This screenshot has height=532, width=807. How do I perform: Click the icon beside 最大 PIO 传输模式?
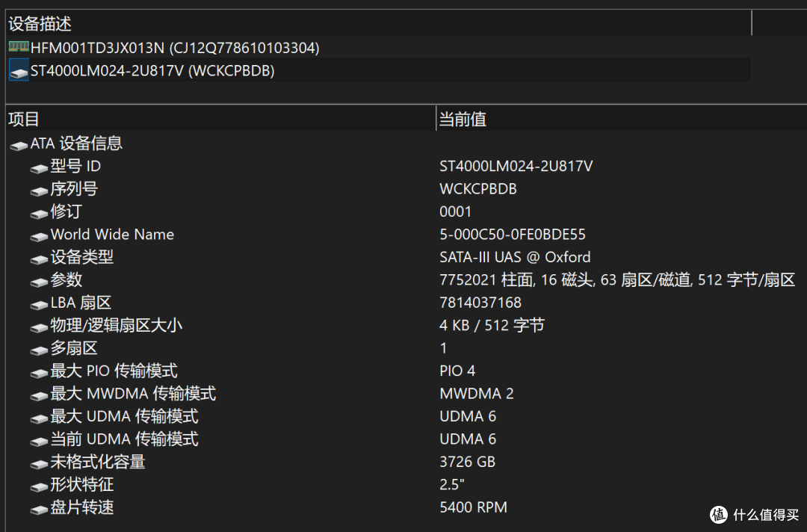(39, 373)
